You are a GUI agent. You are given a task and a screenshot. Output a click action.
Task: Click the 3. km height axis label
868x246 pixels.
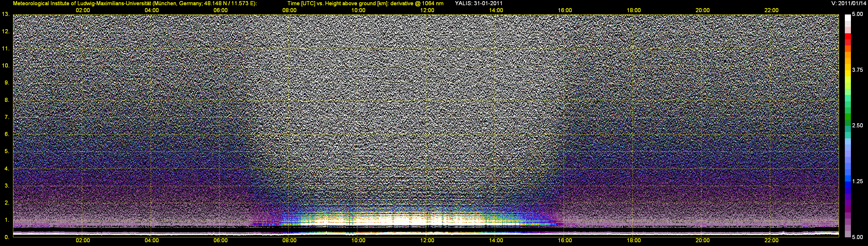[x=7, y=186]
